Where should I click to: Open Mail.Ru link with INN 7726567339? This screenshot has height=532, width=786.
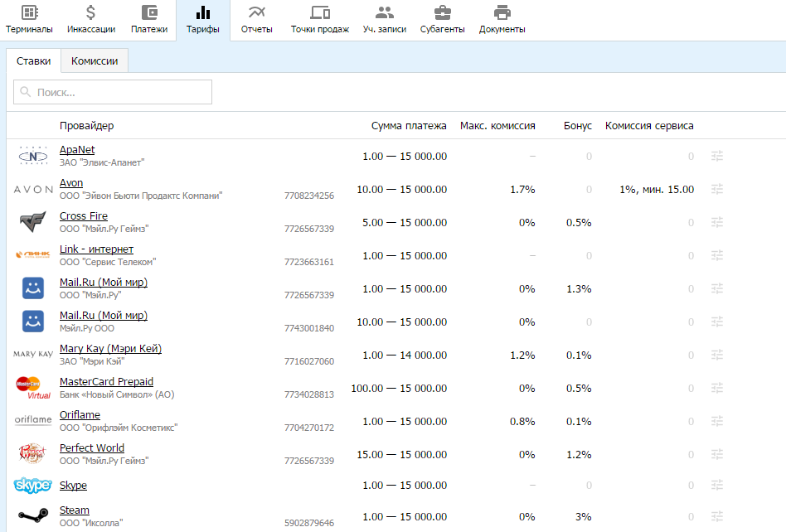pyautogui.click(x=104, y=282)
